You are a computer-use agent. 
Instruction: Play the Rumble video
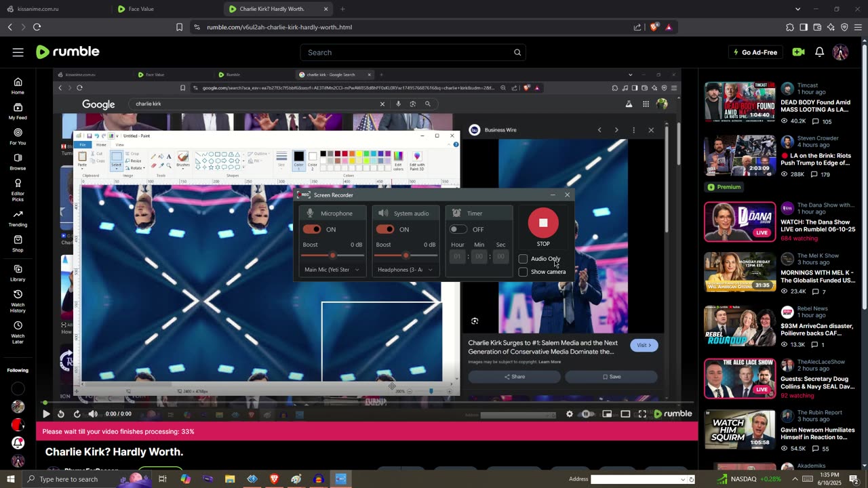click(x=46, y=414)
